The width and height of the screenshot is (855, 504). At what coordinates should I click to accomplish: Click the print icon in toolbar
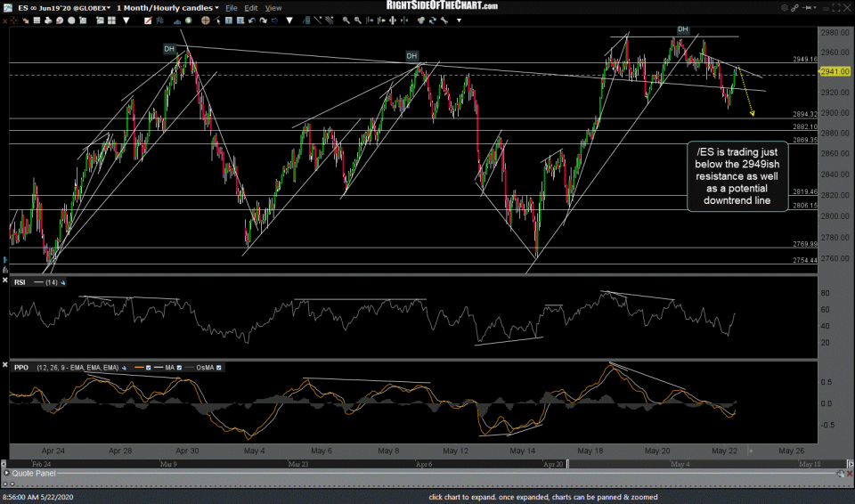click(48, 20)
